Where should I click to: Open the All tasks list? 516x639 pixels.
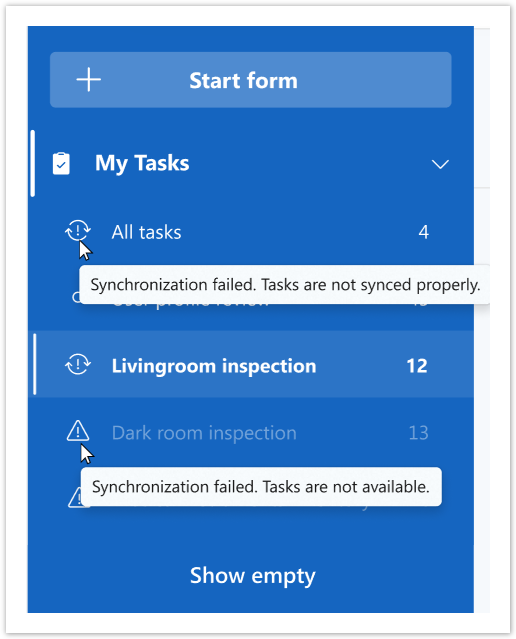tap(251, 232)
